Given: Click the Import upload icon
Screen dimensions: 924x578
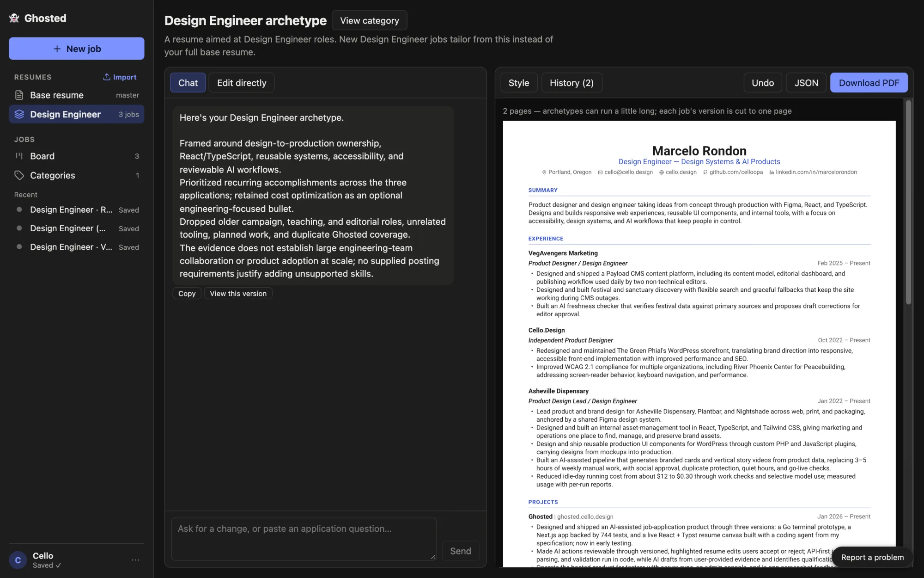Looking at the screenshot, I should point(107,77).
